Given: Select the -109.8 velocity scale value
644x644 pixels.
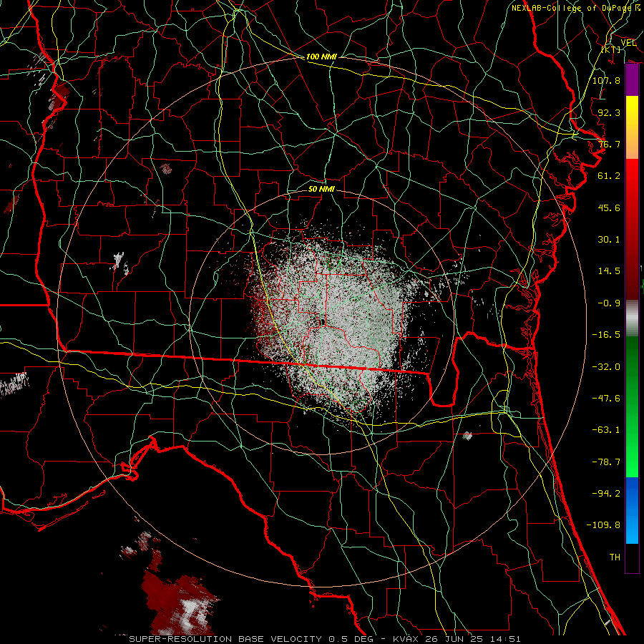Looking at the screenshot, I should pos(603,525).
